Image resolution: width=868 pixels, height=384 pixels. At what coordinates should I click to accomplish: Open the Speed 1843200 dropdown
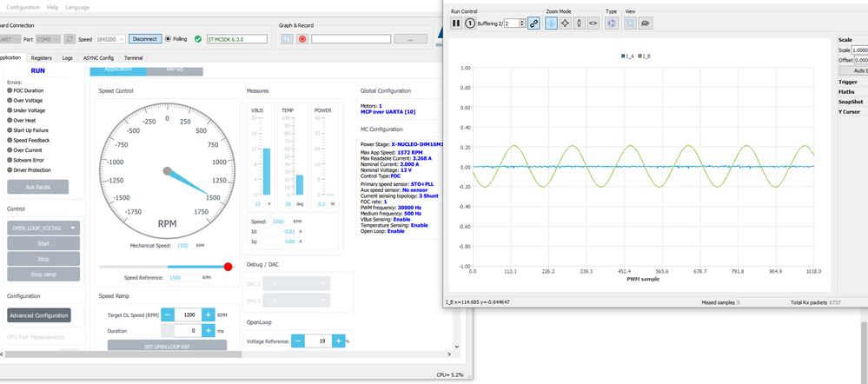(x=109, y=39)
